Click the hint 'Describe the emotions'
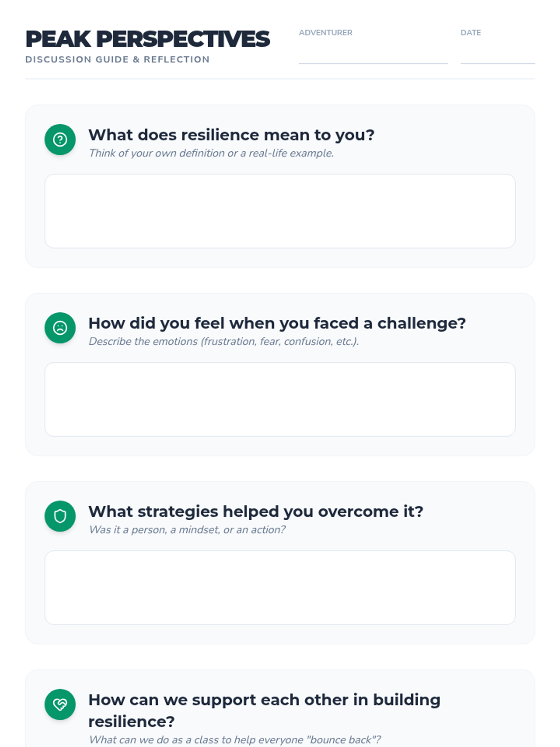 [224, 341]
